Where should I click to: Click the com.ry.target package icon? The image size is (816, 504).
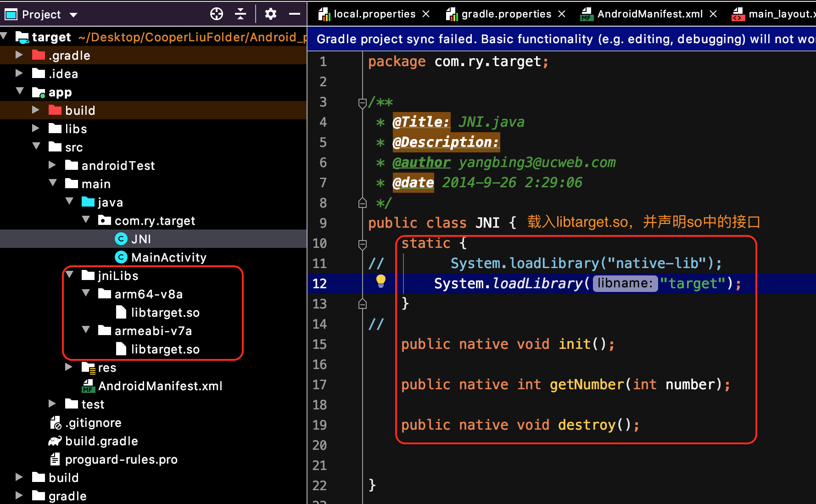point(105,220)
